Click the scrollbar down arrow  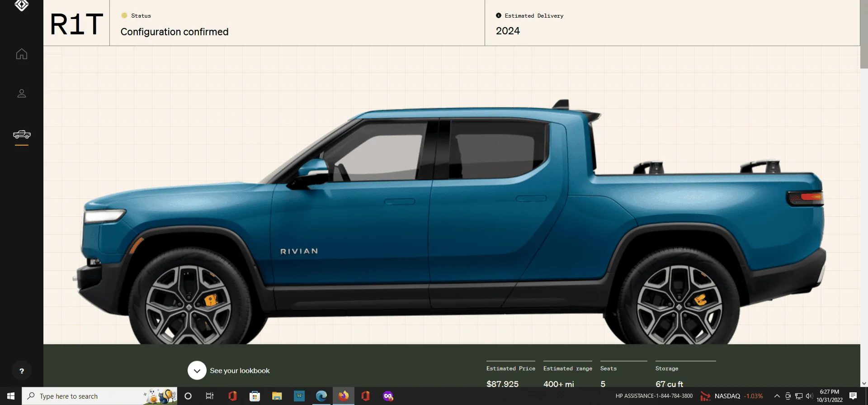point(864,383)
